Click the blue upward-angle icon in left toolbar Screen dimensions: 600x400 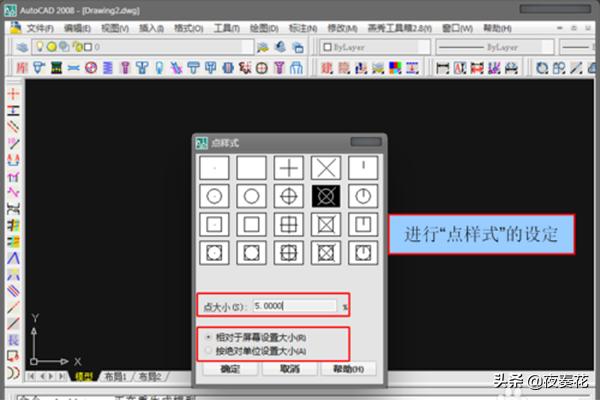click(x=13, y=258)
